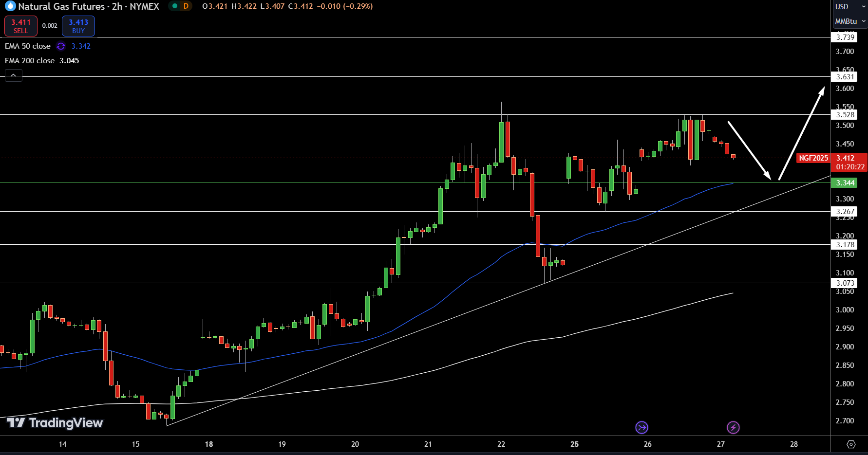868x455 pixels.
Task: Click the EMA 50 close indicator label
Action: click(28, 46)
